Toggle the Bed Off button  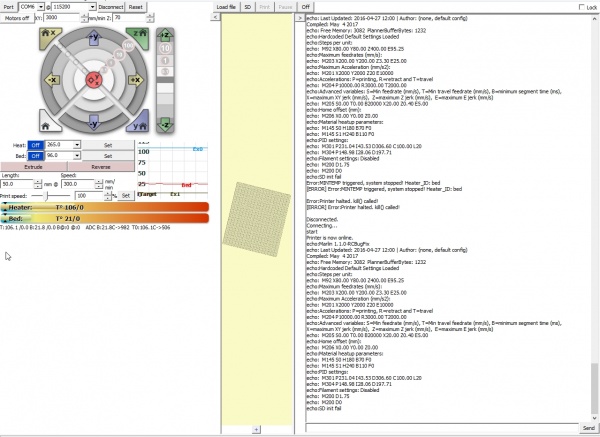tap(34, 156)
